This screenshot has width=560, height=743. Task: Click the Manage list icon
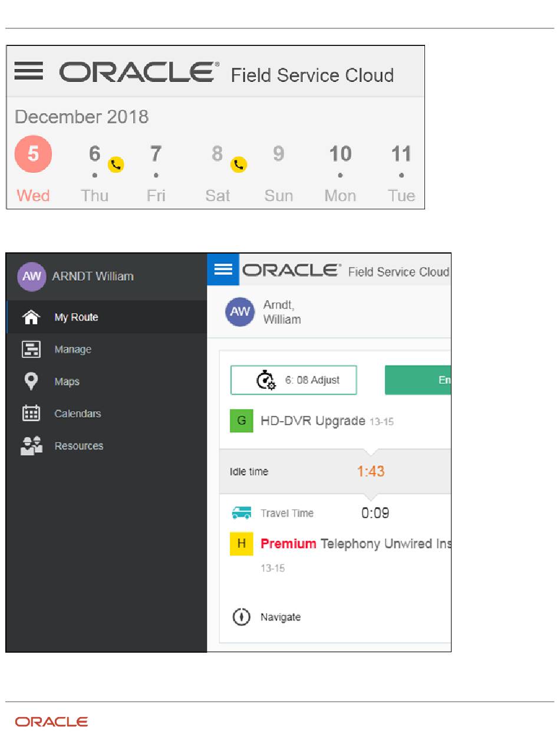click(x=31, y=350)
